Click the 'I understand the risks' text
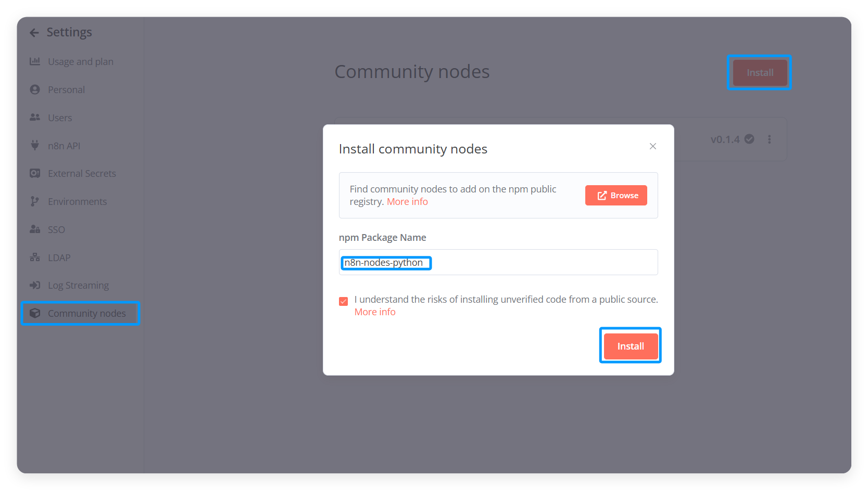This screenshot has height=490, width=868. tap(506, 300)
